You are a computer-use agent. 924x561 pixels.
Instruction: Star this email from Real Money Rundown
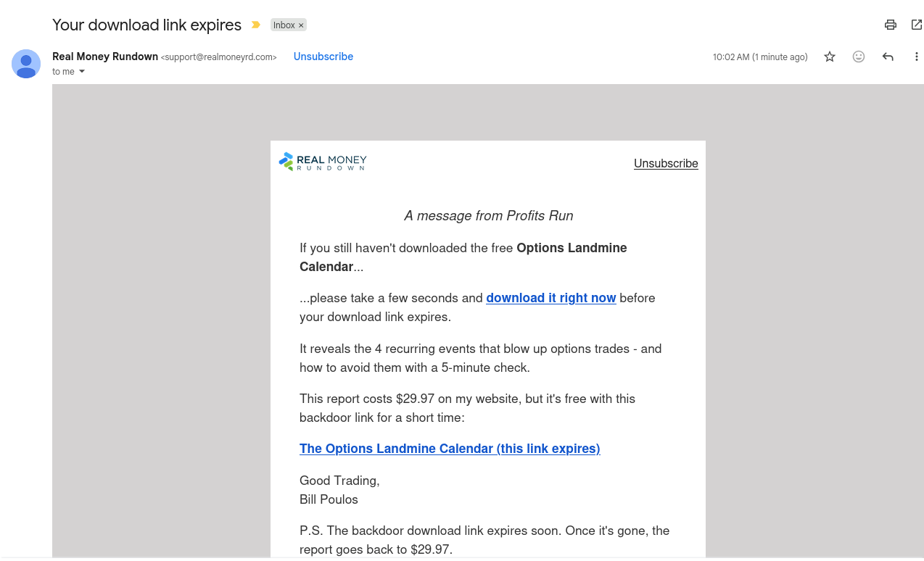830,57
